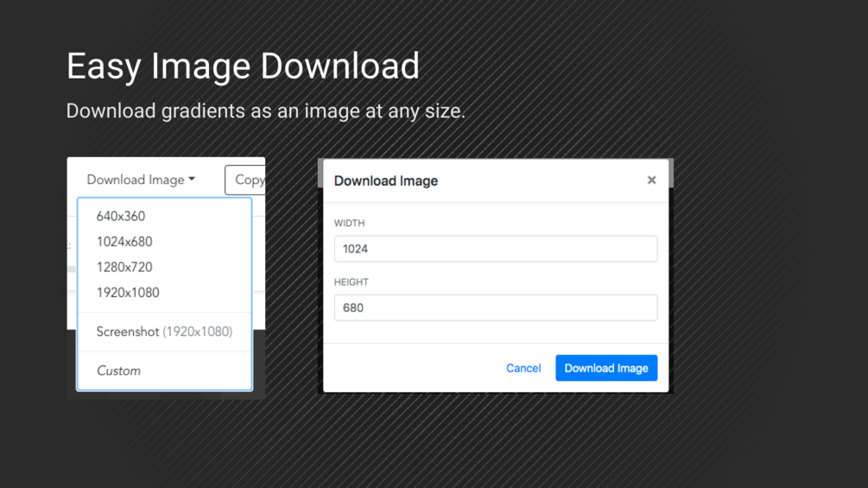Choose Screenshot (1920x1080) menu entry
Image resolution: width=868 pixels, height=488 pixels.
point(164,332)
